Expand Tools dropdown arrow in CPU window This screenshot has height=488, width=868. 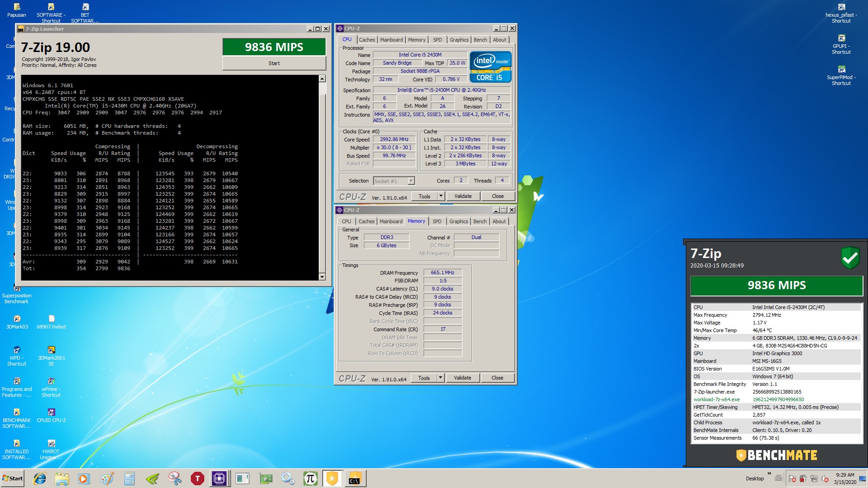441,196
